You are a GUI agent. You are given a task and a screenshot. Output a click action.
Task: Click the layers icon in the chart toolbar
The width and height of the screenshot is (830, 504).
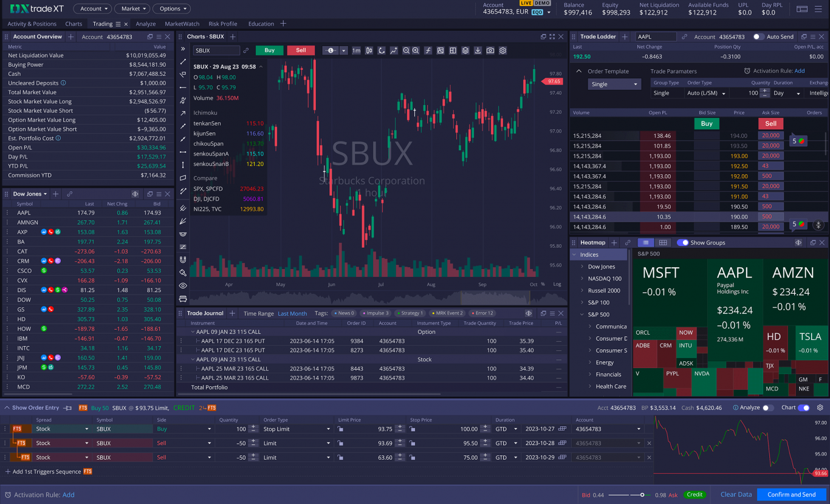(465, 50)
